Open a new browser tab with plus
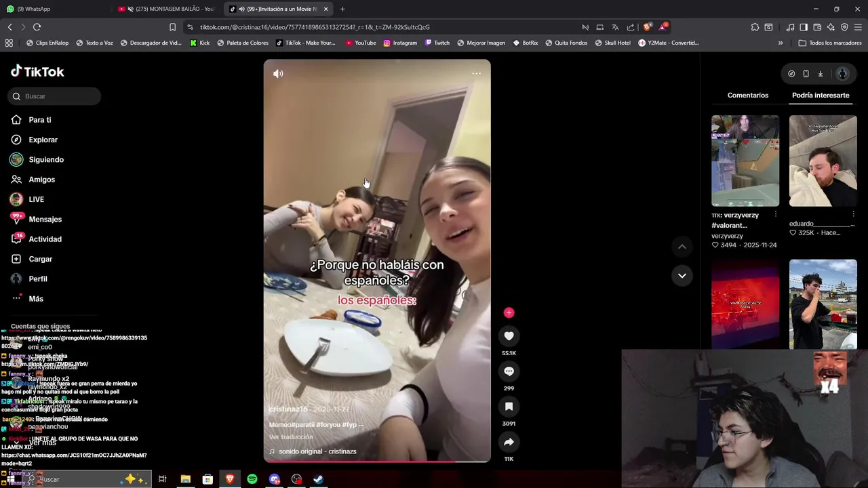 click(x=342, y=9)
